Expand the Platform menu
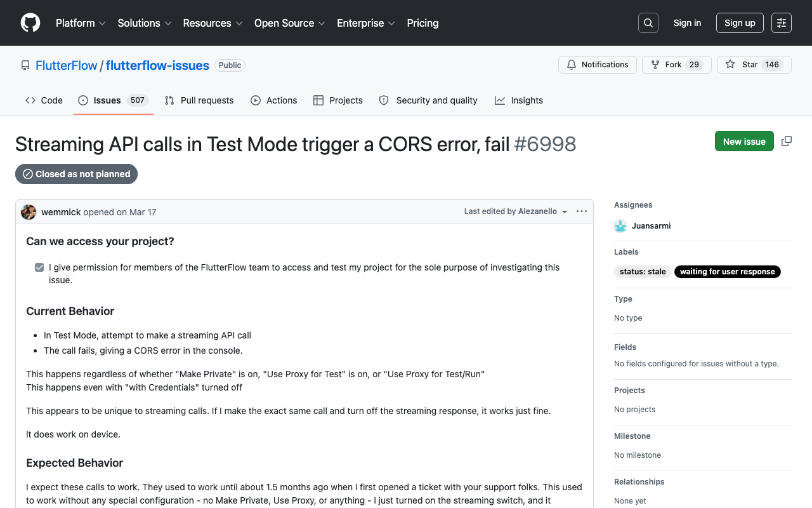 [x=81, y=23]
